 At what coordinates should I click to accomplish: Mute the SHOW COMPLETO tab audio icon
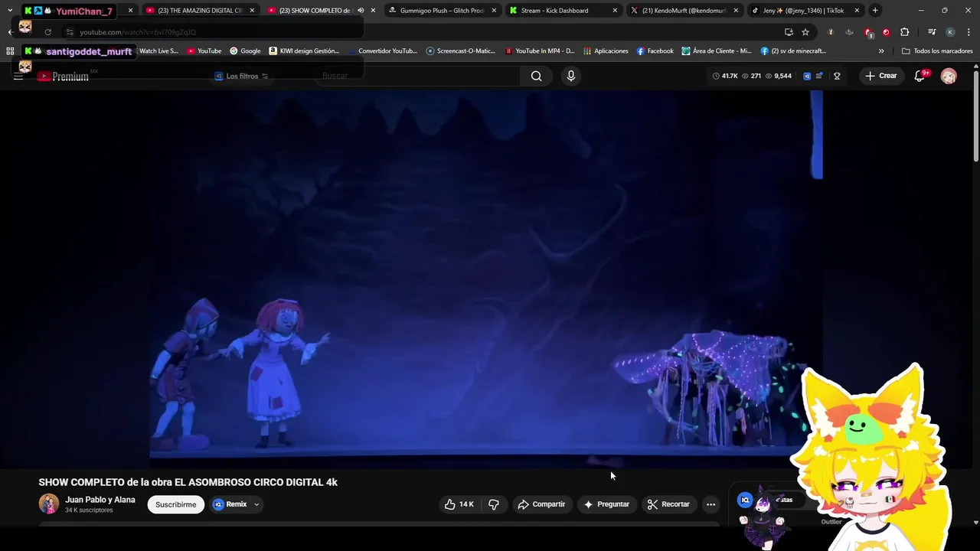tap(361, 11)
